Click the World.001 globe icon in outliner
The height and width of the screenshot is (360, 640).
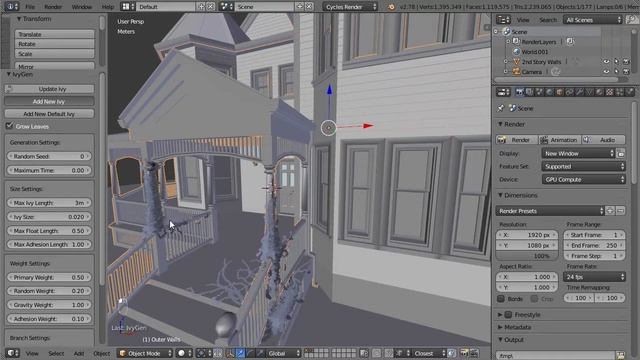pyautogui.click(x=516, y=52)
